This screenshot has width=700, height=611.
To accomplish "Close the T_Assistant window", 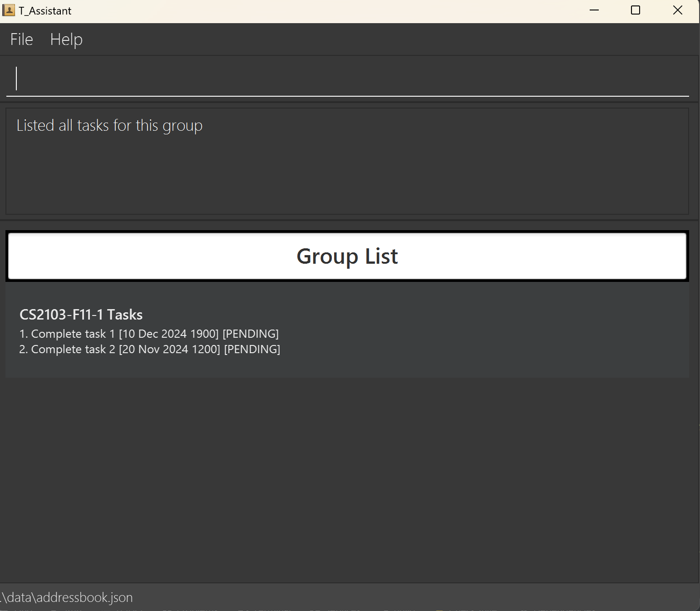I will pyautogui.click(x=677, y=10).
